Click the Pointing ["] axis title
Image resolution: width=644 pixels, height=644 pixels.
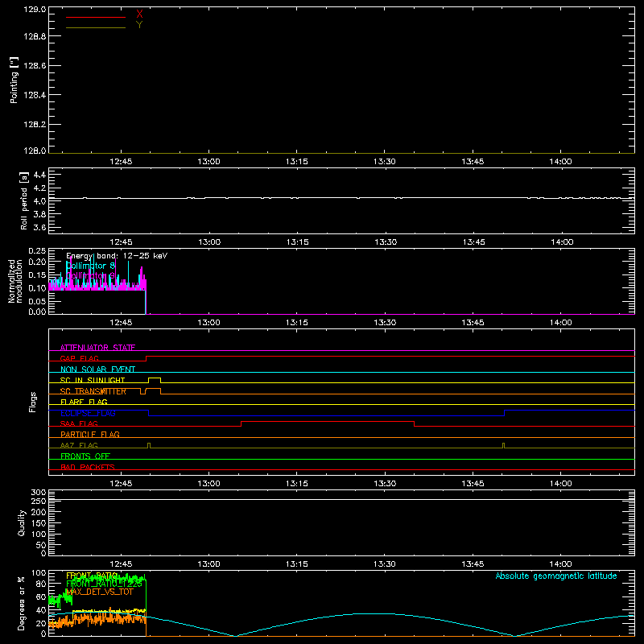click(x=14, y=80)
